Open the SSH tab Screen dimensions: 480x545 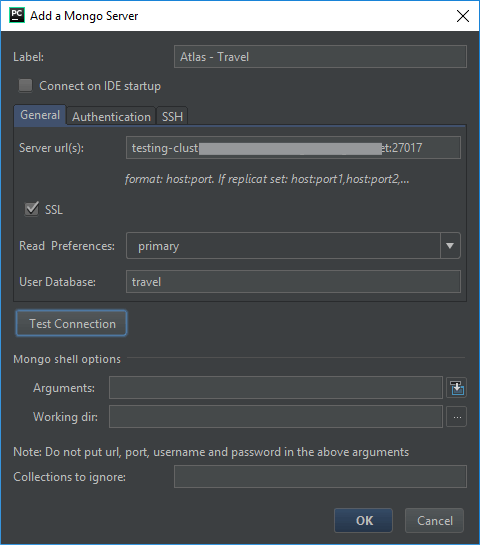(172, 116)
